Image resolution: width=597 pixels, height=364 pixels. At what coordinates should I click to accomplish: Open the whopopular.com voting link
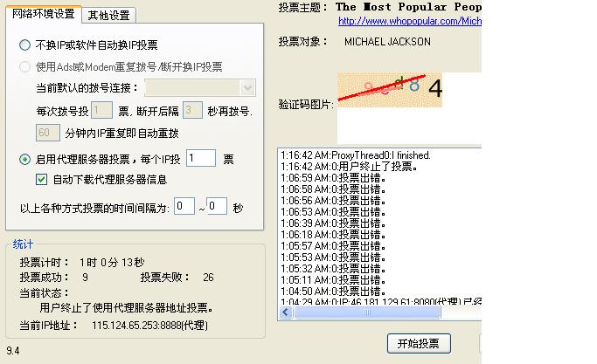point(409,20)
